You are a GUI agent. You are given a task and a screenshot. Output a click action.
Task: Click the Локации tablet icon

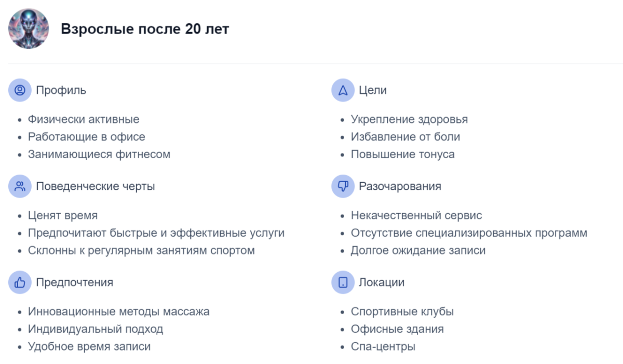[x=343, y=283]
